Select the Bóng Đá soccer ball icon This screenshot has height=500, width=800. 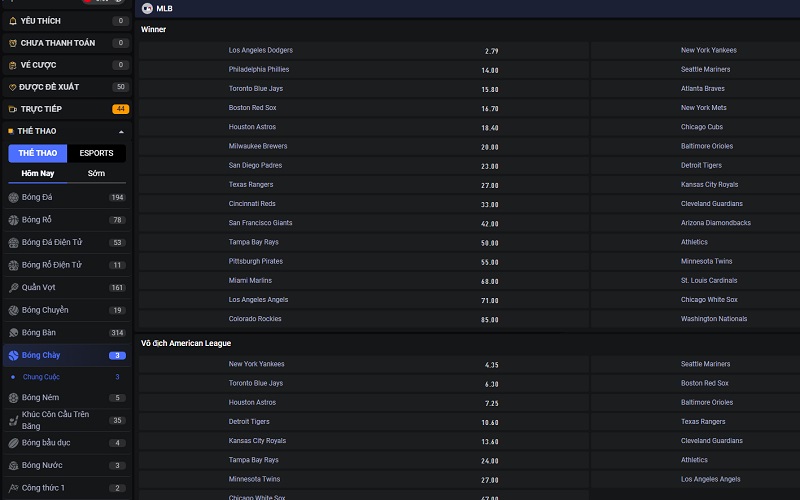[14, 198]
